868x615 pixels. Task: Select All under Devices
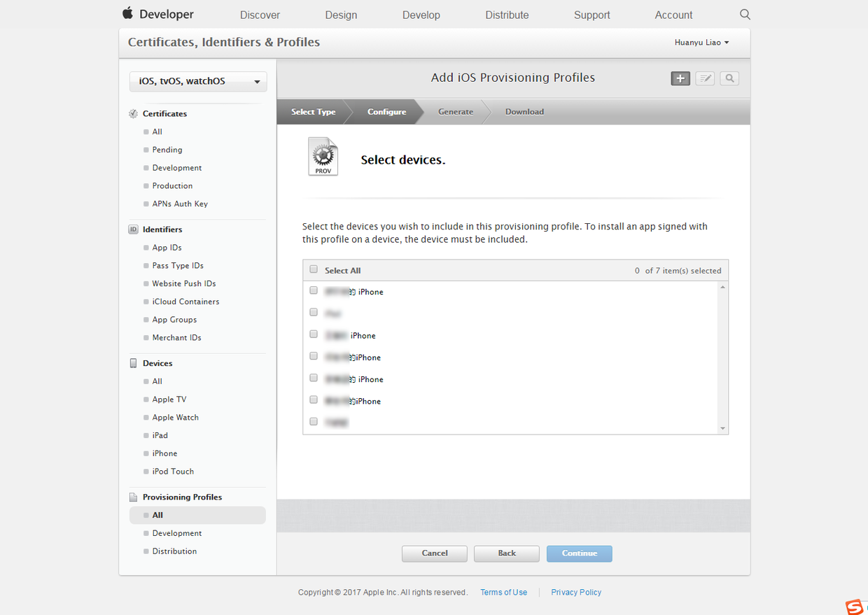pos(157,381)
